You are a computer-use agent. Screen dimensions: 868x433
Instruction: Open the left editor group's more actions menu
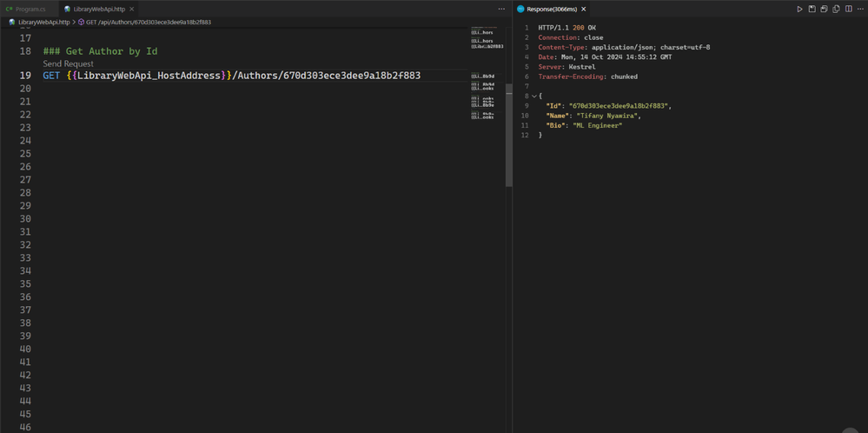coord(501,9)
